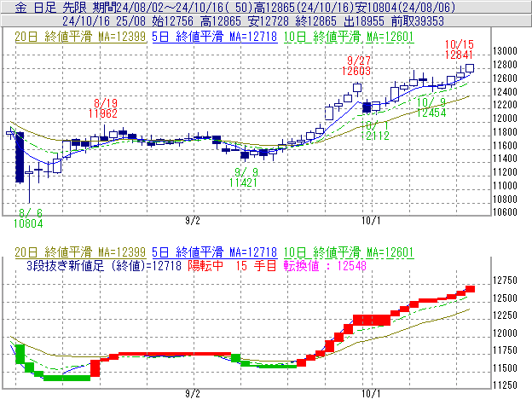Select the 8/6 low label 10804
This screenshot has width=532, height=405.
pyautogui.click(x=27, y=222)
